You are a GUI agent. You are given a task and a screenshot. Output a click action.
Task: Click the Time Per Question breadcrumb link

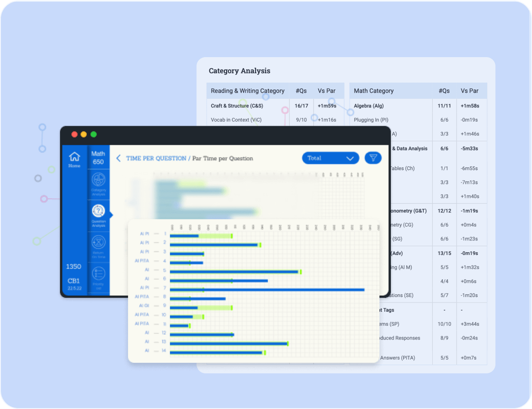pyautogui.click(x=156, y=159)
